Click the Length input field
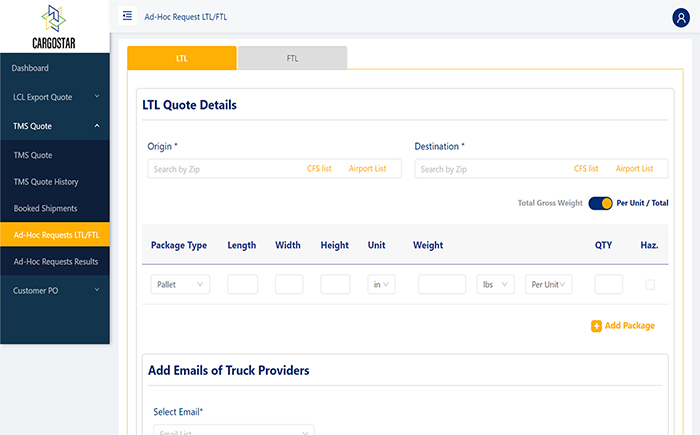Screen dimensions: 700x435 click(242, 284)
